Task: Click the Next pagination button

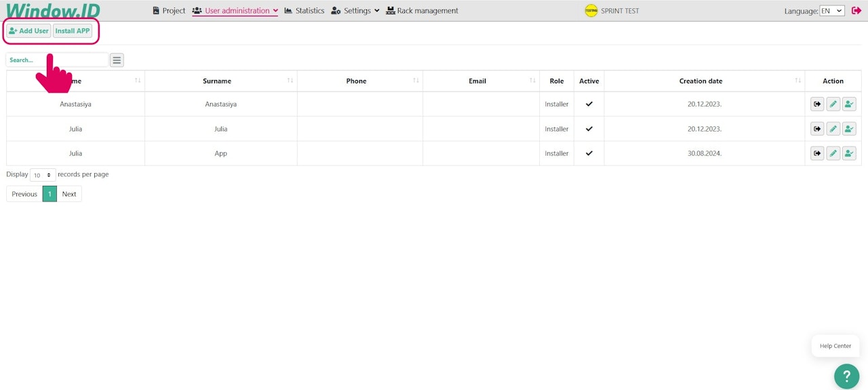Action: click(x=69, y=194)
